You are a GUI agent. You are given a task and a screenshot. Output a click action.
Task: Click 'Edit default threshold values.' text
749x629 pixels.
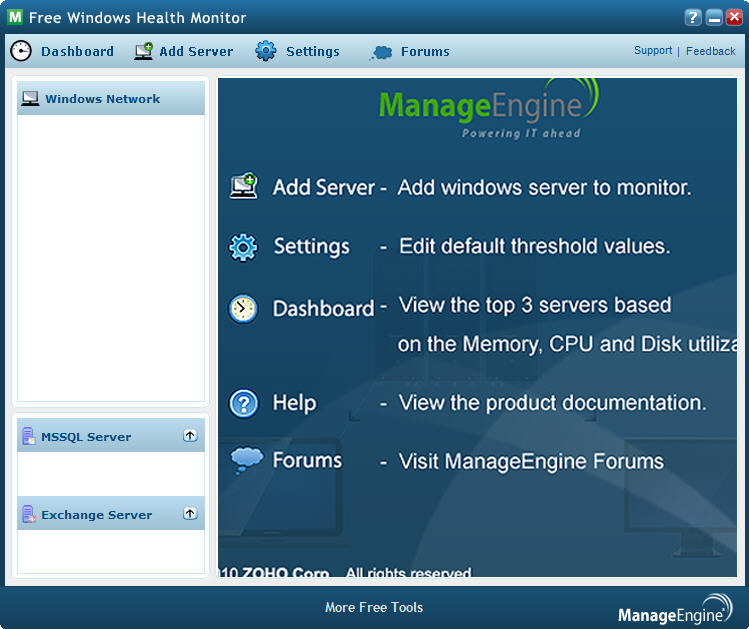(535, 246)
